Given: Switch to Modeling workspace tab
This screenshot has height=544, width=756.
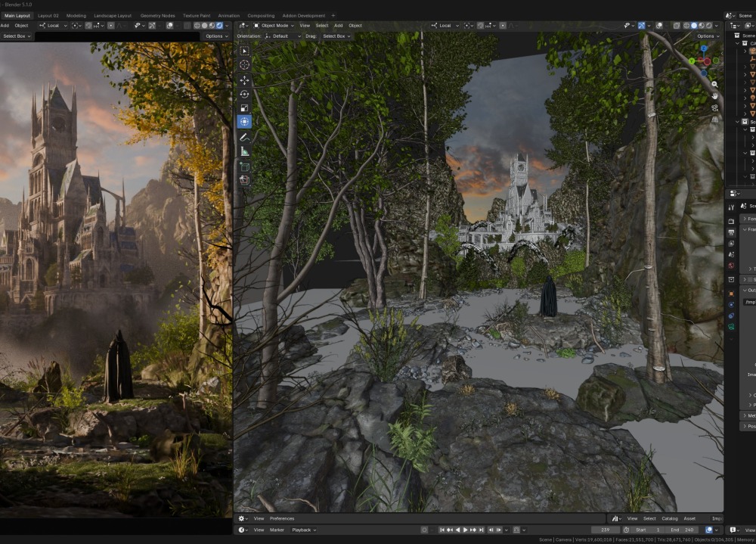Looking at the screenshot, I should pos(76,15).
